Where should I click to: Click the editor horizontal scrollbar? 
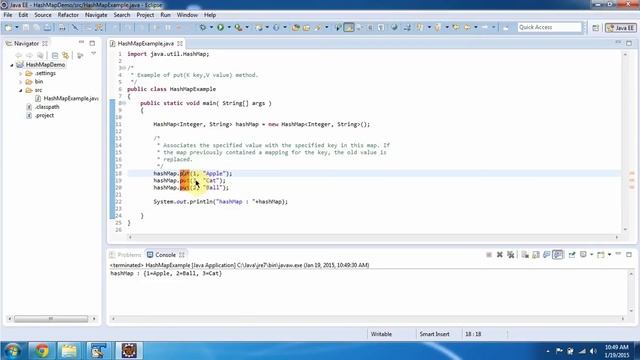[x=373, y=237]
